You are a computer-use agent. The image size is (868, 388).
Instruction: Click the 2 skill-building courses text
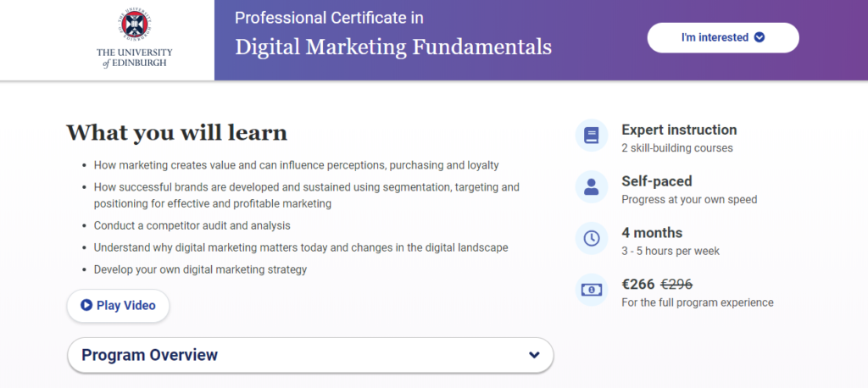pyautogui.click(x=677, y=147)
